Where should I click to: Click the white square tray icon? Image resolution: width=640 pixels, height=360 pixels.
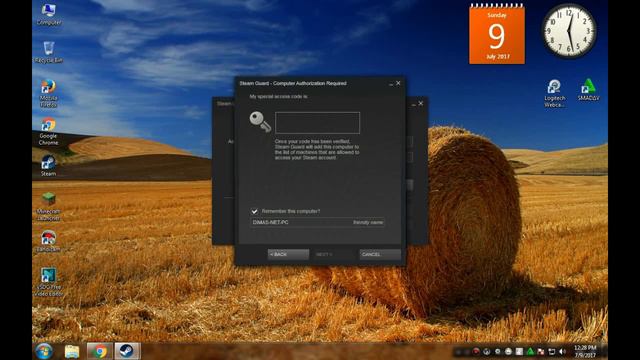pyautogui.click(x=519, y=352)
